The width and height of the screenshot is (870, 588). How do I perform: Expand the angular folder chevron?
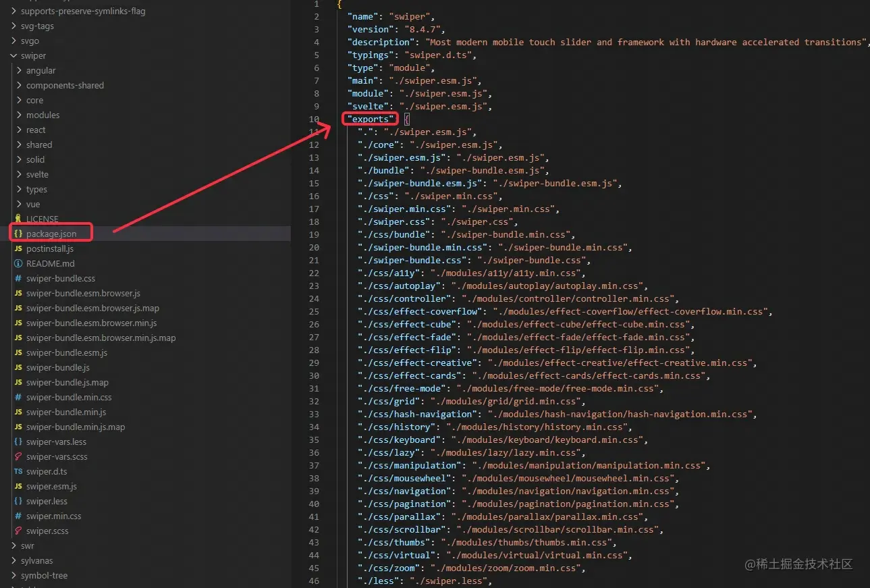(19, 70)
